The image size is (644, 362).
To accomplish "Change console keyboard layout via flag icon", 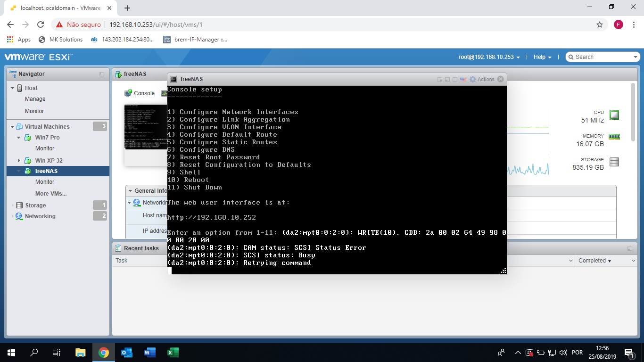I will (x=463, y=80).
